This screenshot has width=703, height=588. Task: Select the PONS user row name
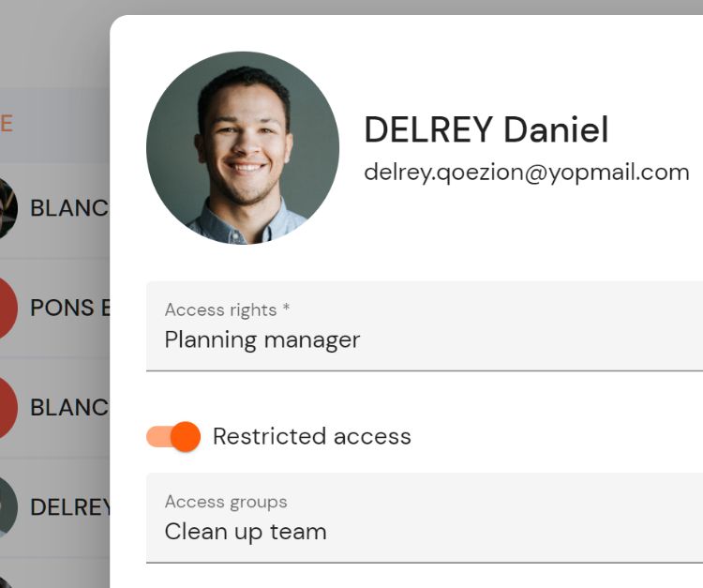(69, 308)
